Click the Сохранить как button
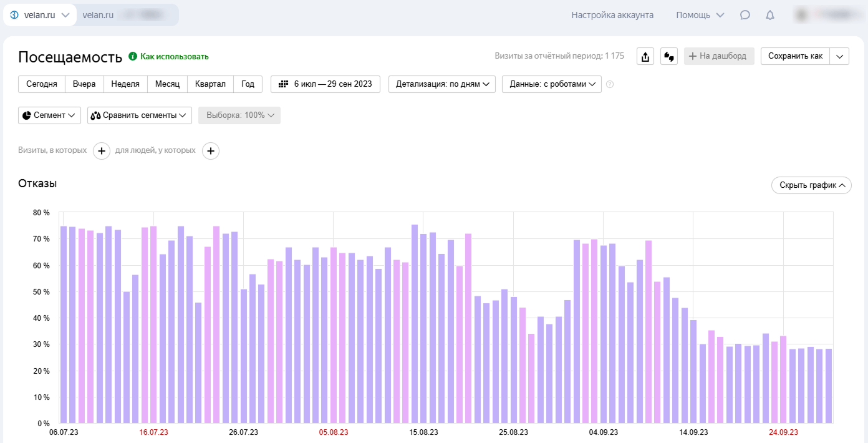 (x=795, y=56)
